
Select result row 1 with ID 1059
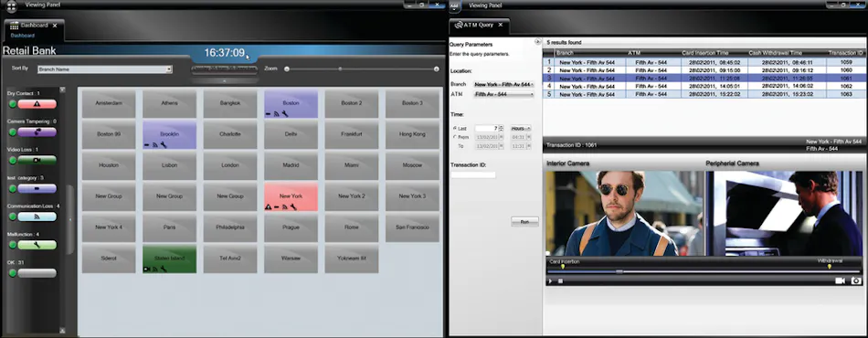coord(705,62)
